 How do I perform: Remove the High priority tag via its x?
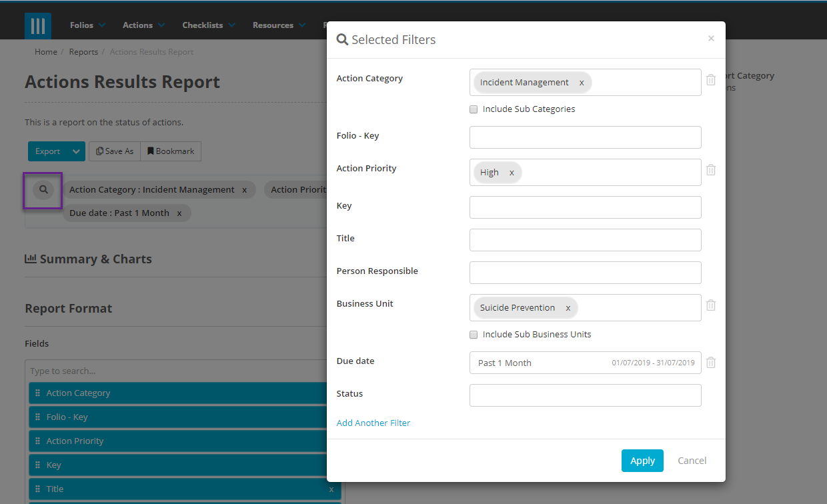coord(512,172)
